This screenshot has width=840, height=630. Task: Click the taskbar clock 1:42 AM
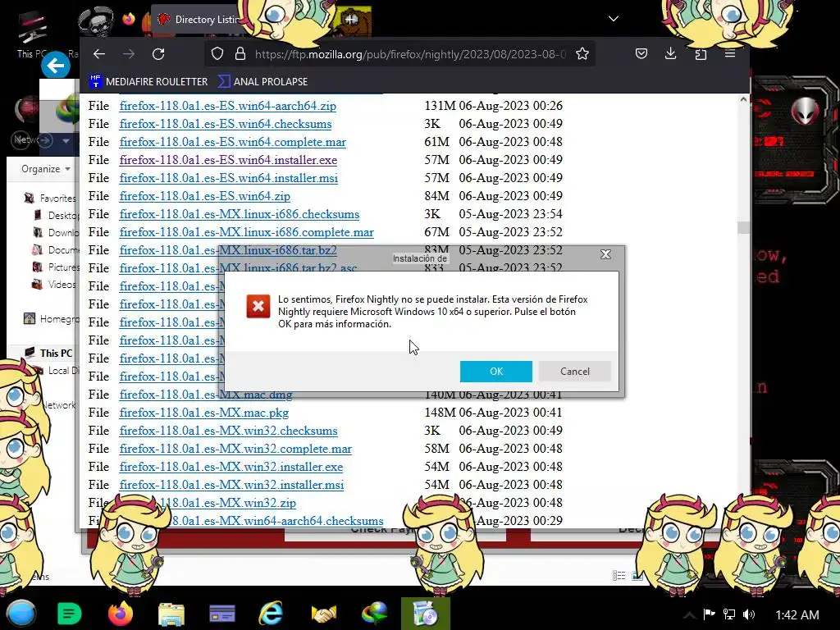point(797,615)
